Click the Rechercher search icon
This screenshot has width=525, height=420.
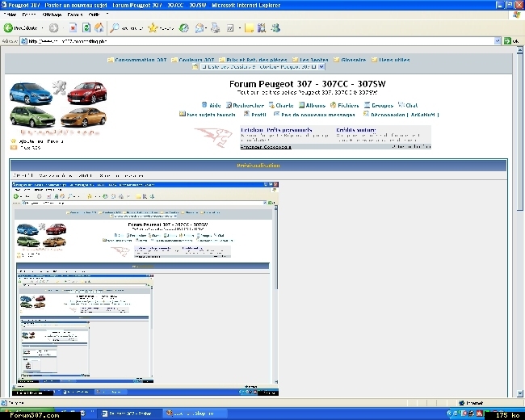tap(229, 105)
